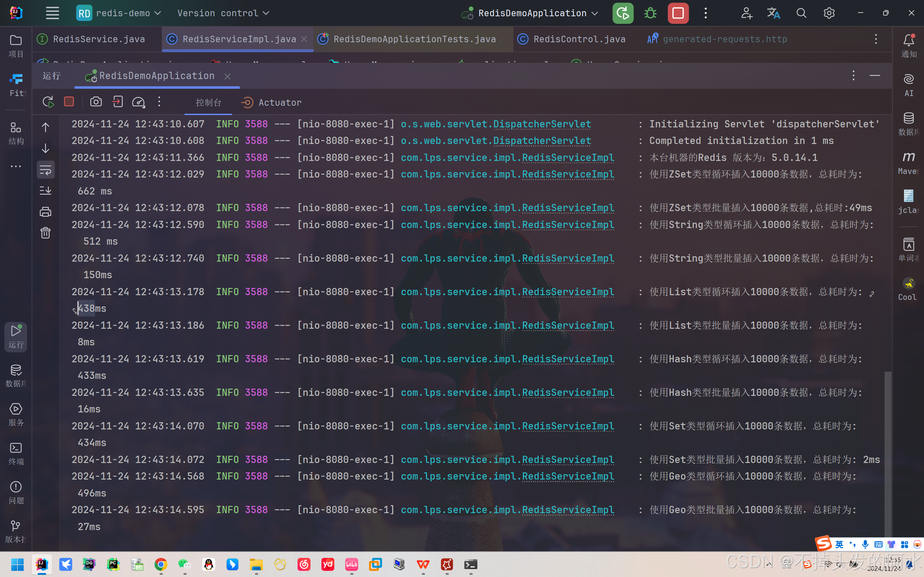The width and height of the screenshot is (924, 577).
Task: Clear console output with the trash icon
Action: [45, 233]
